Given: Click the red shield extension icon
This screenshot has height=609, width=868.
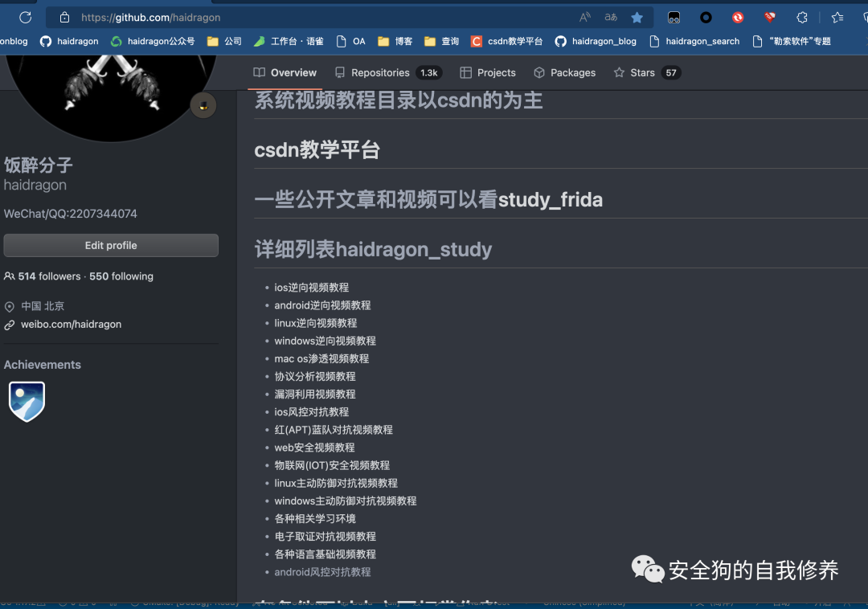Looking at the screenshot, I should (769, 18).
